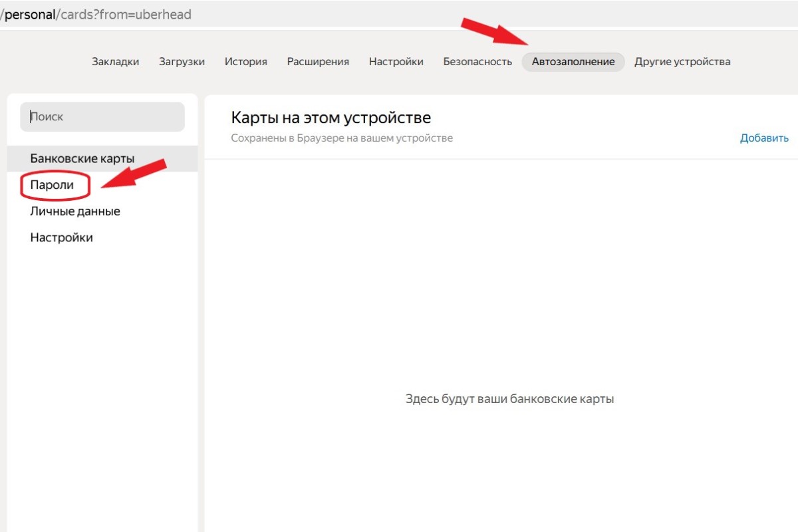The image size is (798, 532).
Task: Open Настройки in the left sidebar
Action: [x=61, y=237]
